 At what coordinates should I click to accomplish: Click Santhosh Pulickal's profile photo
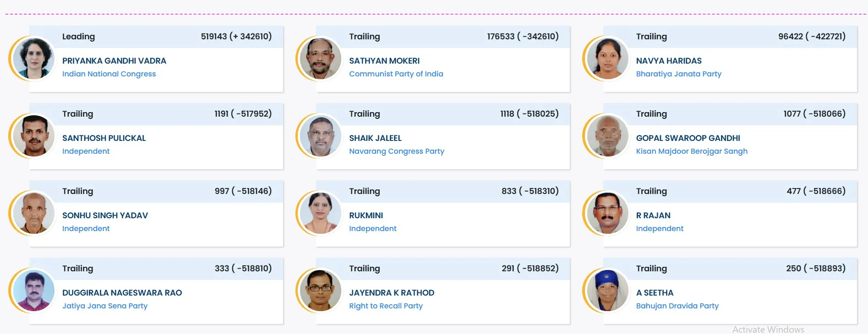click(x=33, y=136)
